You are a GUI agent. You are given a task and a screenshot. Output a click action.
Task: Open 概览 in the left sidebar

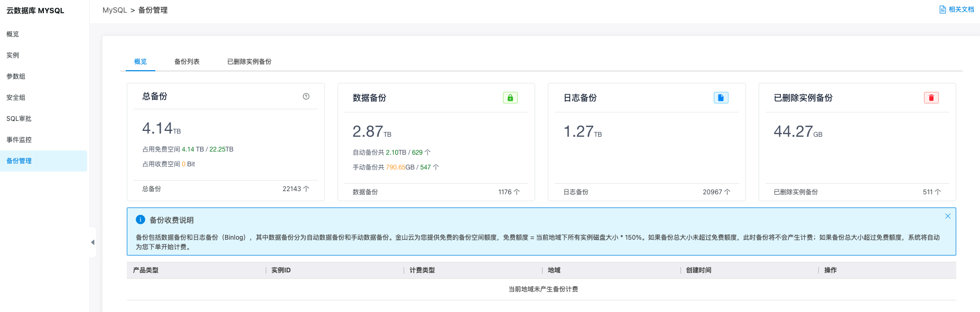pos(13,34)
